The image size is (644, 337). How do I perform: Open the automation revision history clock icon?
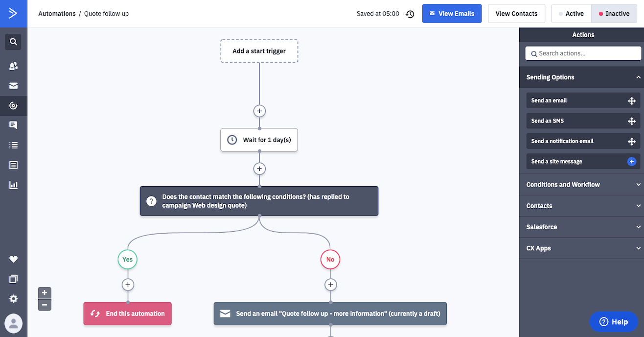410,14
